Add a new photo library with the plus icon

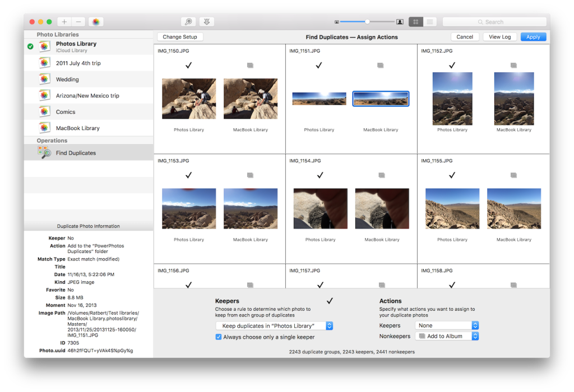[64, 21]
